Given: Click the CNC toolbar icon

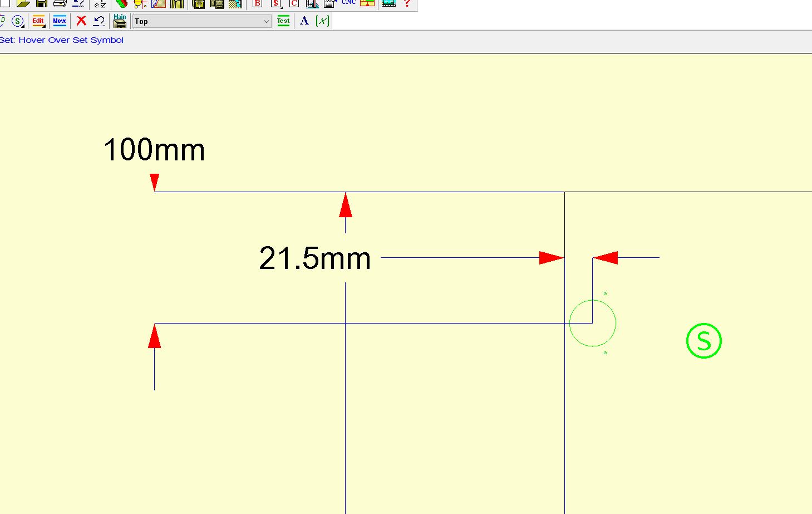Looking at the screenshot, I should coord(349,3).
